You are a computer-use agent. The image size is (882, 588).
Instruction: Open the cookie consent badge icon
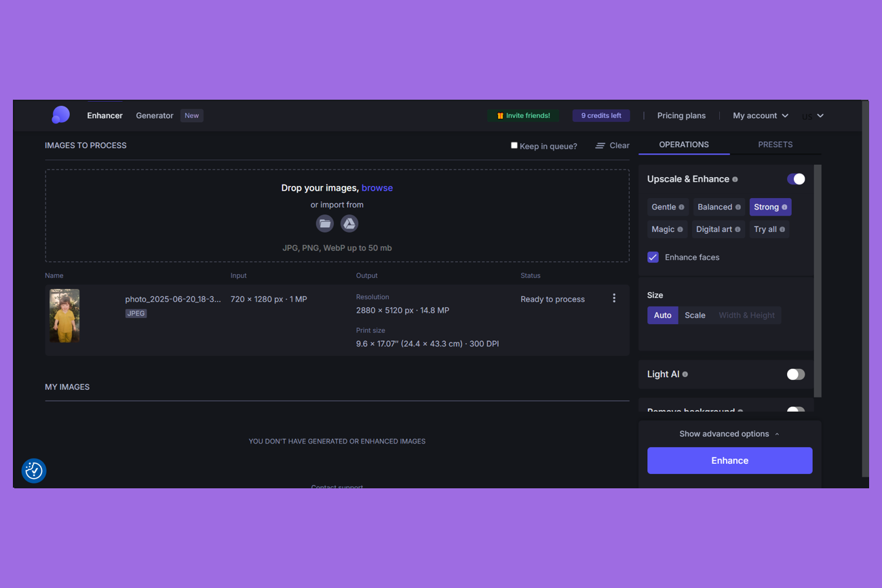point(34,471)
